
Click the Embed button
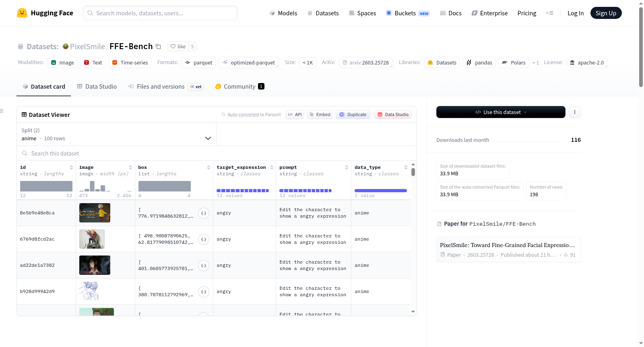click(x=320, y=114)
